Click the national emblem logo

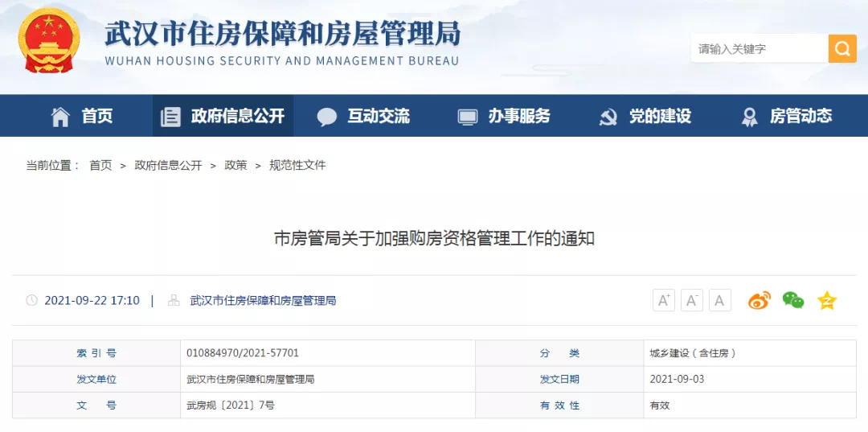tap(49, 40)
